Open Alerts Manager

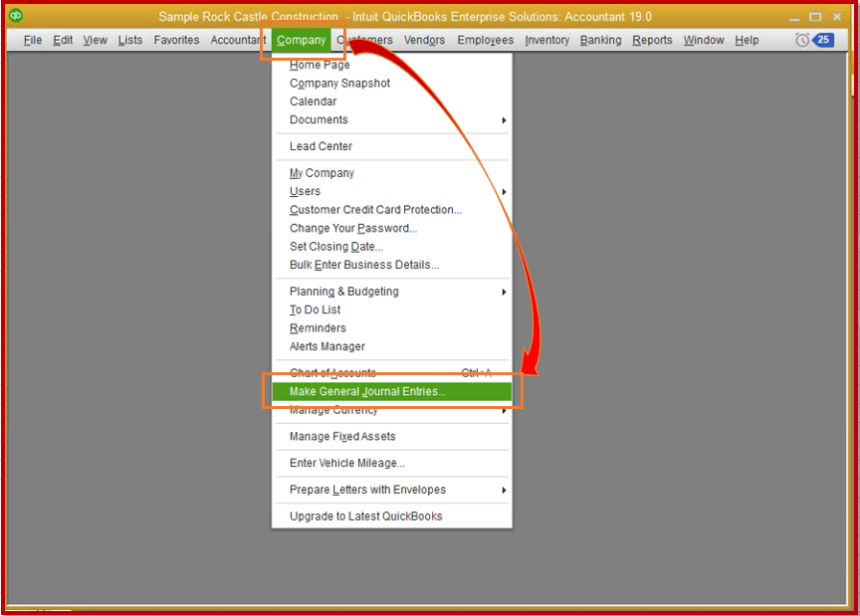[392, 346]
